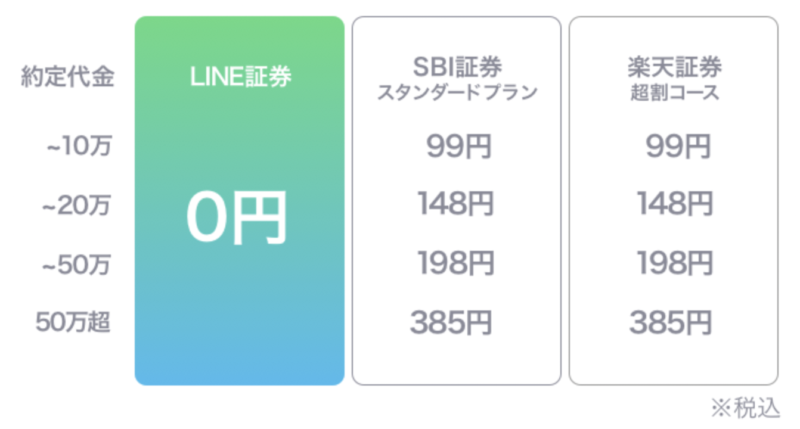Click 楽天証券 385円 fee

(671, 322)
